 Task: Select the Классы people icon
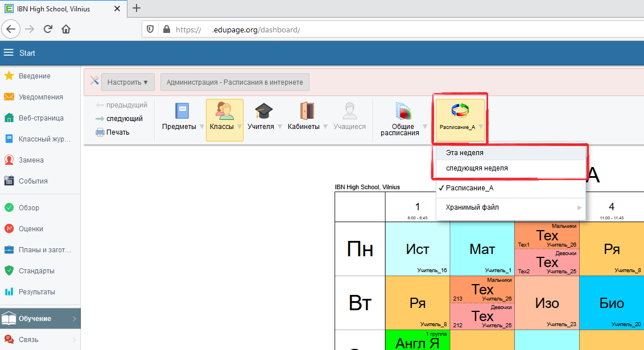224,111
